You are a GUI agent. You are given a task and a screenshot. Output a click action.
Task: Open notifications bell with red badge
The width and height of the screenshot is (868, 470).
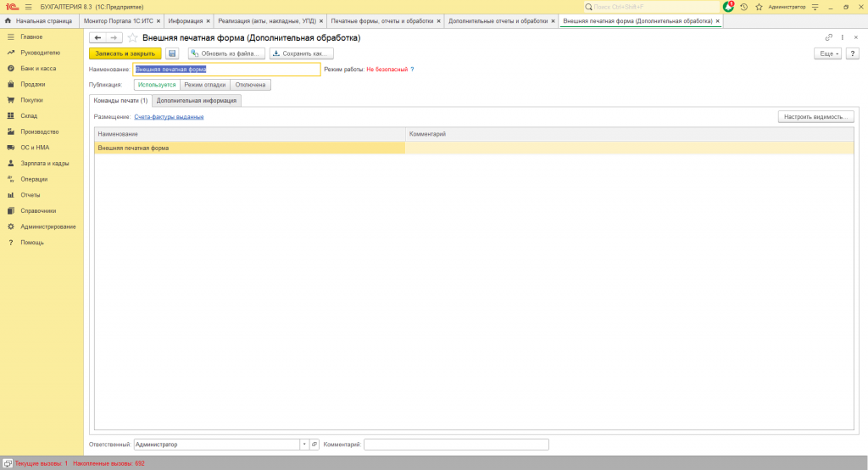click(728, 7)
